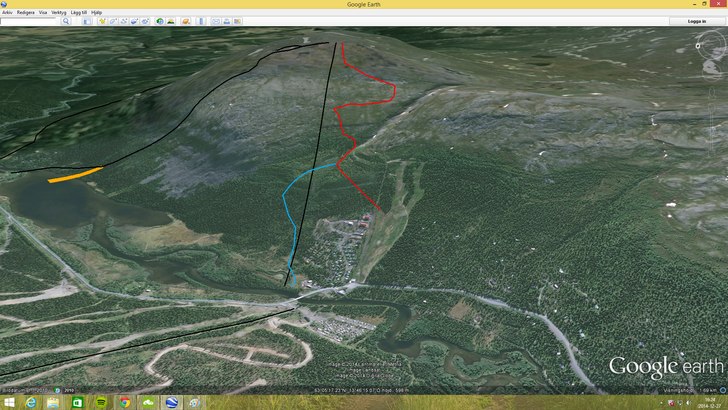Click the Print icon in toolbar
728x410 pixels.
click(226, 20)
